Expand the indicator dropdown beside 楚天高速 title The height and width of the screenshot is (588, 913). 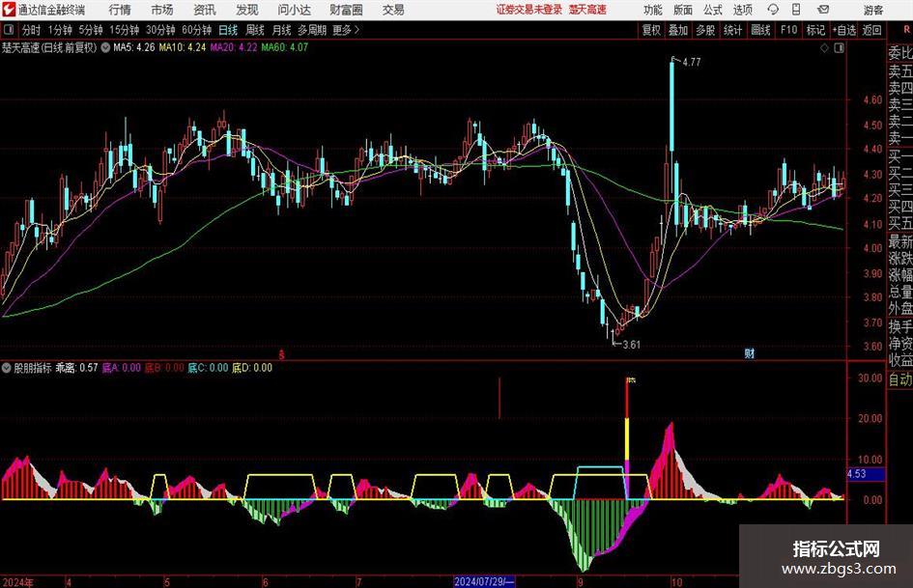tap(105, 47)
